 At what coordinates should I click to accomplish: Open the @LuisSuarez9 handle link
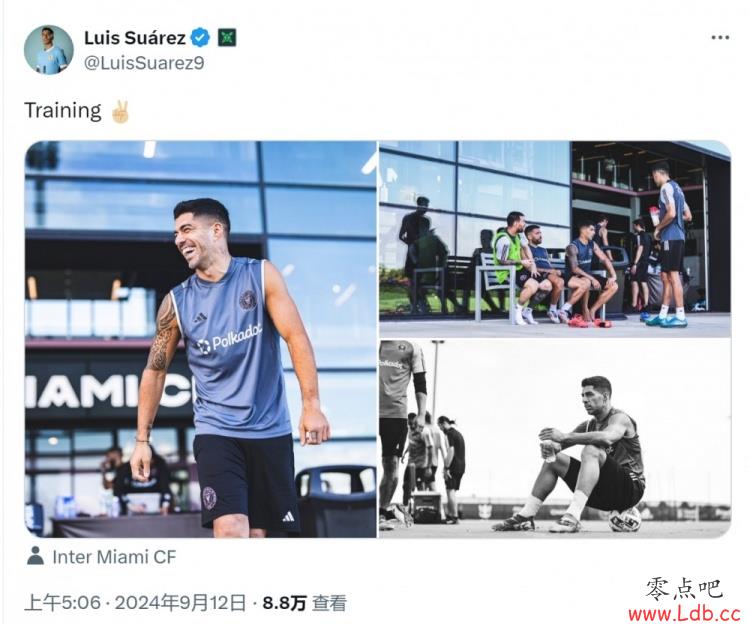144,63
